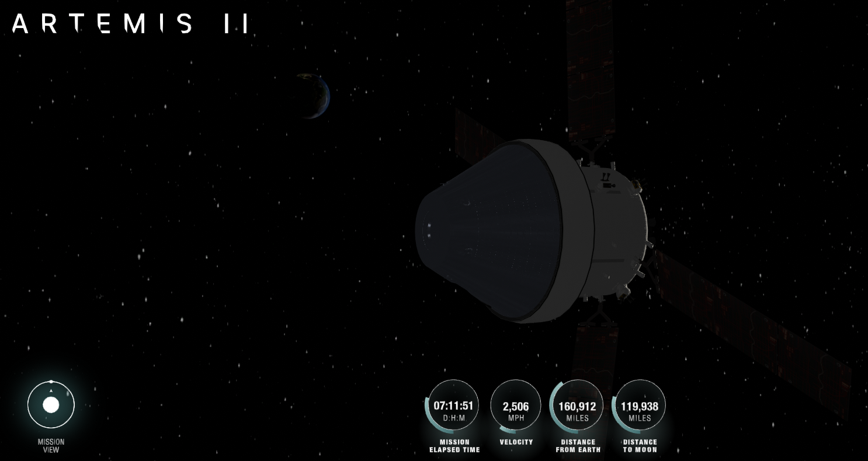Select the spacecraft marker on the Mission View orbit

tap(51, 382)
